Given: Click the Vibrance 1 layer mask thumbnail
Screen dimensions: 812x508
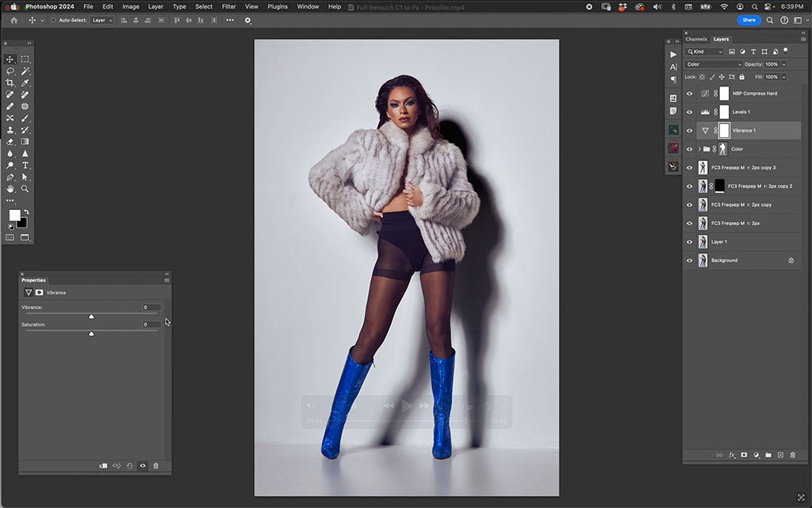Looking at the screenshot, I should (x=724, y=130).
